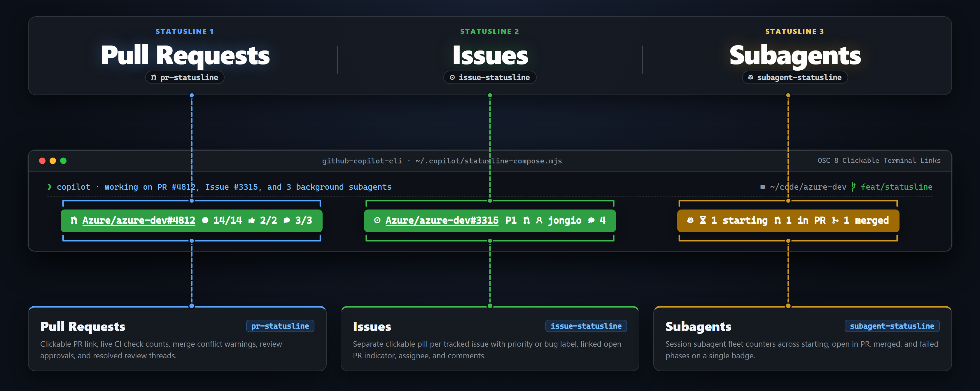This screenshot has height=391, width=980.
Task: Click the 3/3 resolved threads count
Action: click(x=304, y=220)
